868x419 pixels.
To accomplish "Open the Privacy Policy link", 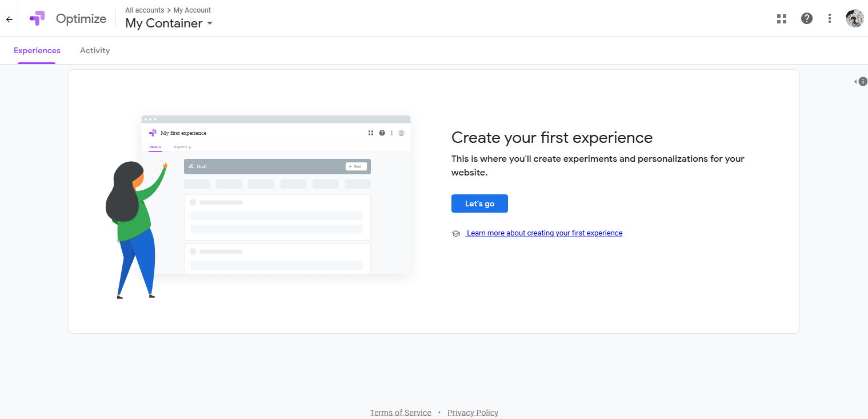I will click(473, 413).
